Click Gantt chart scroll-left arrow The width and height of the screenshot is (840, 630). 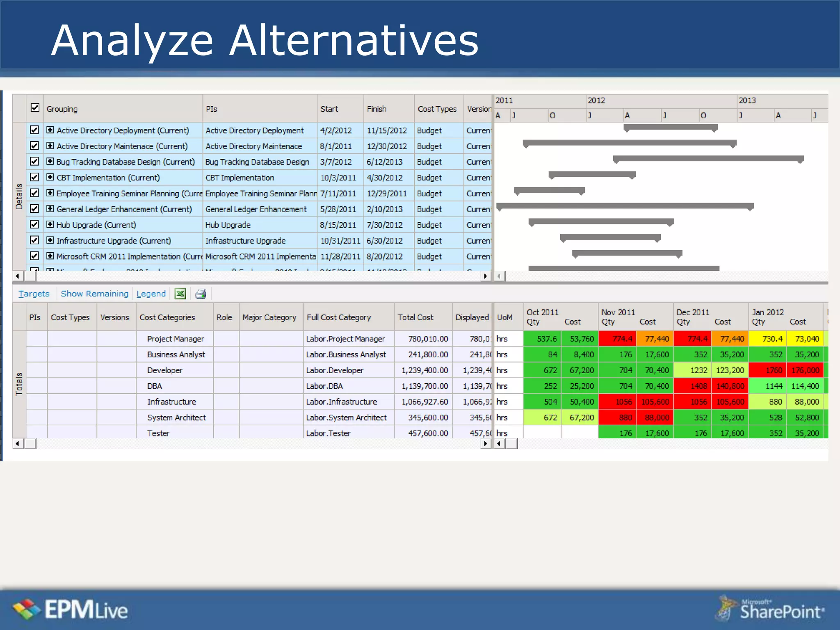click(x=499, y=276)
